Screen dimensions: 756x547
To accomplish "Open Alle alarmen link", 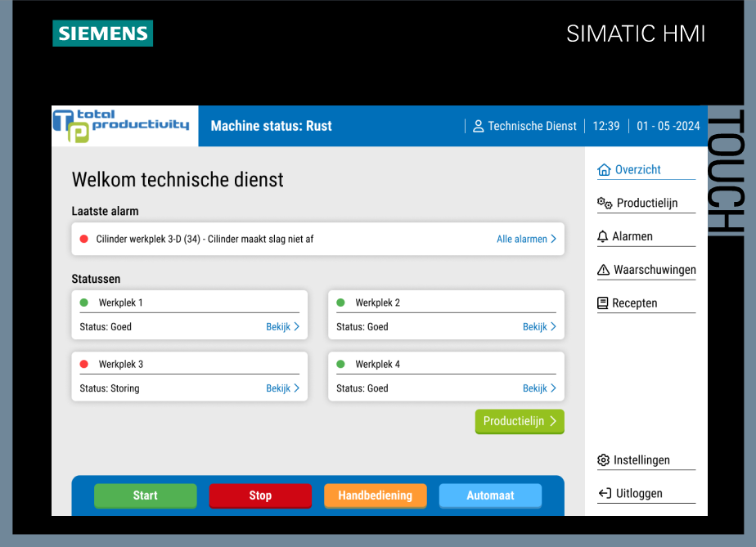I will tap(526, 240).
